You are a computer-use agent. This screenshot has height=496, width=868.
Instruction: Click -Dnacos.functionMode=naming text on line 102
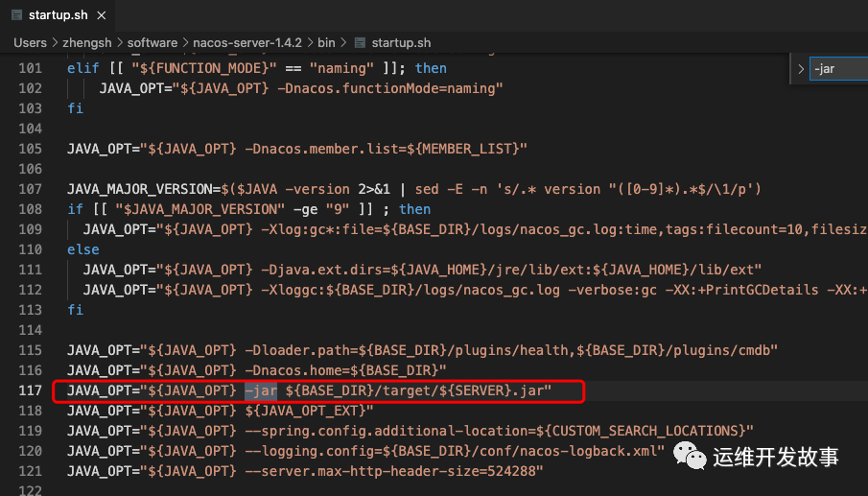pos(386,88)
